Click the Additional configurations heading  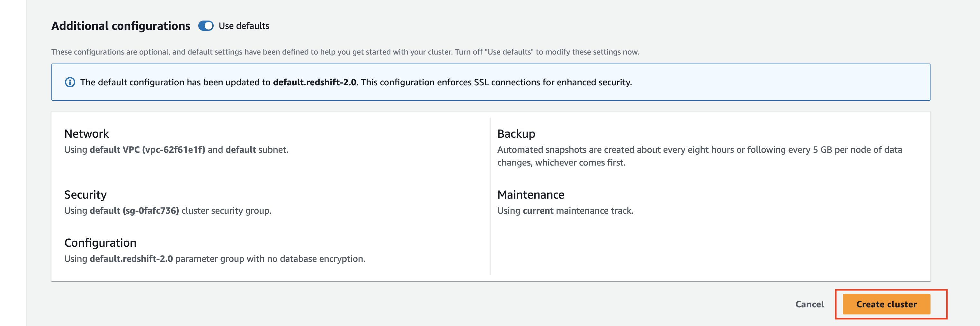pos(120,26)
